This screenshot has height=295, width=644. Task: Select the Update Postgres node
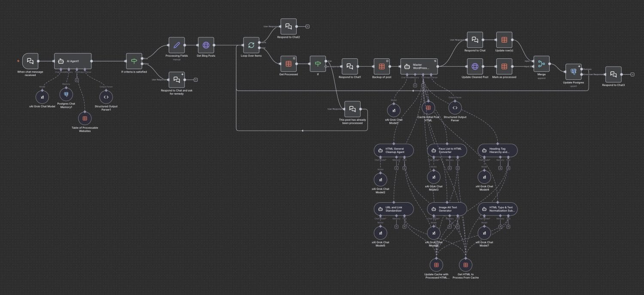pos(573,72)
